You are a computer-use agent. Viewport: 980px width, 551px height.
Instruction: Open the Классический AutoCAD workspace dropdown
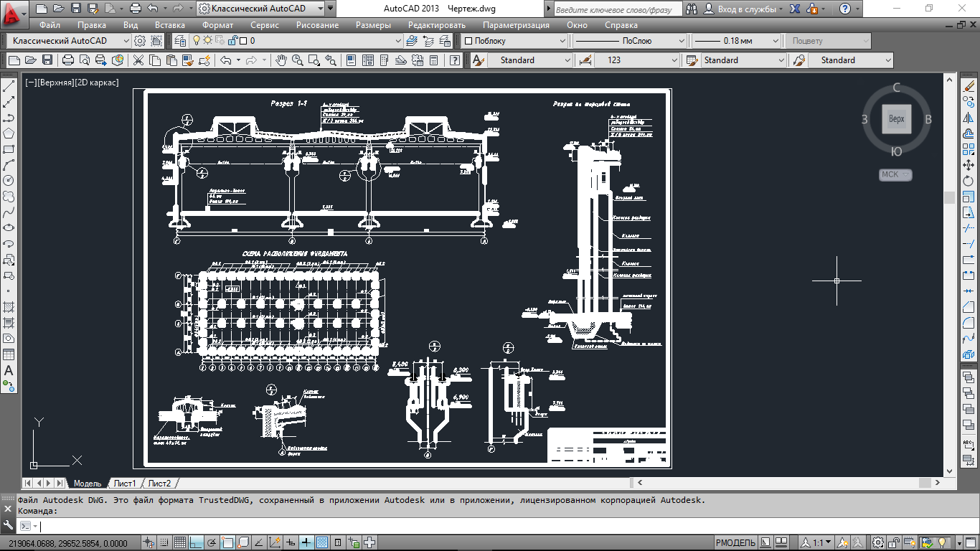point(67,41)
